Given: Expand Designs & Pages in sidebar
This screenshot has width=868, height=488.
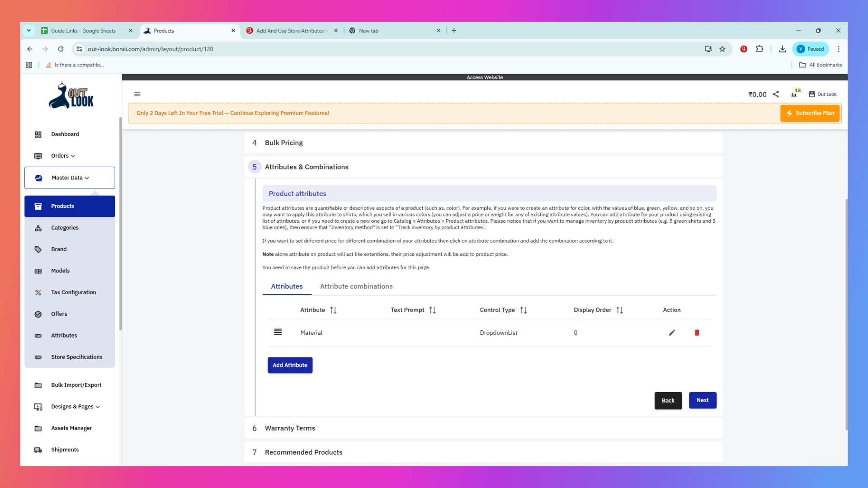Looking at the screenshot, I should tap(75, 406).
